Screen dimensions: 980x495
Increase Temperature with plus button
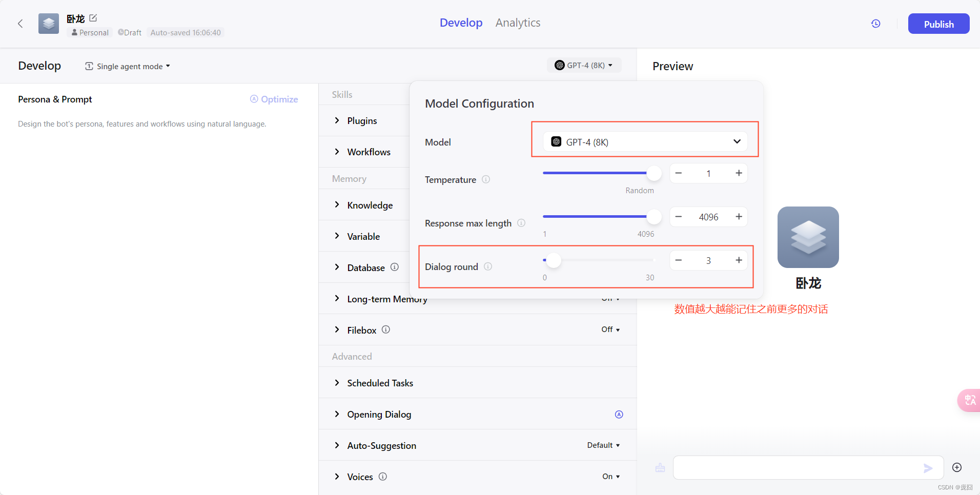(x=739, y=173)
